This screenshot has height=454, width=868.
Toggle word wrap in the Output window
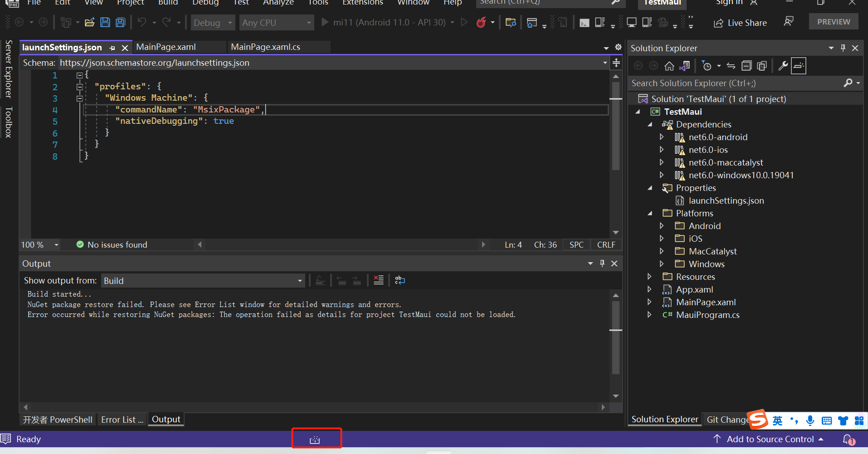(x=400, y=281)
